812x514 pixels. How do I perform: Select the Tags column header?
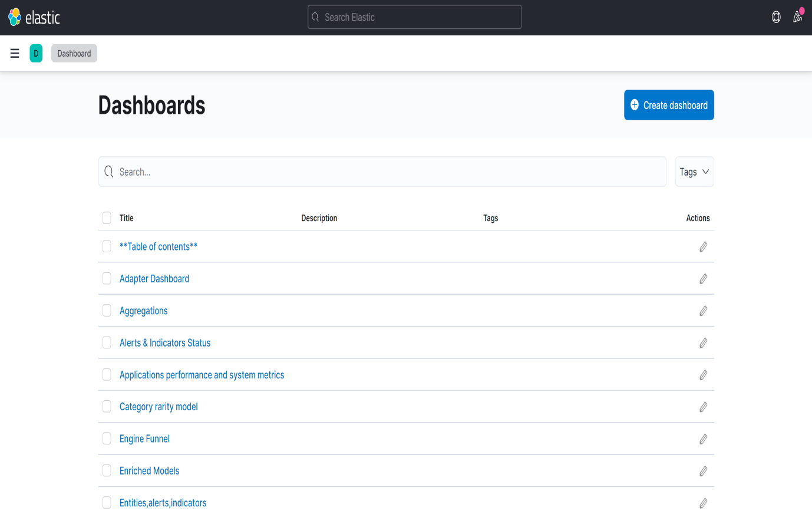click(x=490, y=218)
